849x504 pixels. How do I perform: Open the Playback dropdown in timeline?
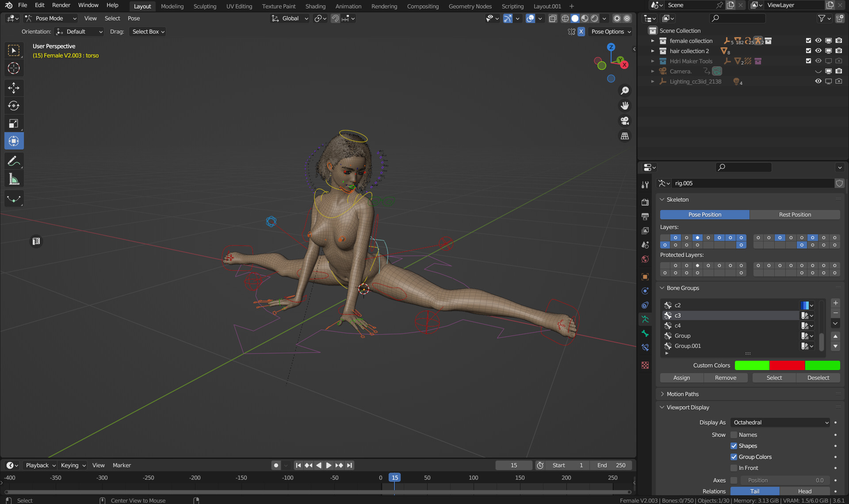coord(40,466)
